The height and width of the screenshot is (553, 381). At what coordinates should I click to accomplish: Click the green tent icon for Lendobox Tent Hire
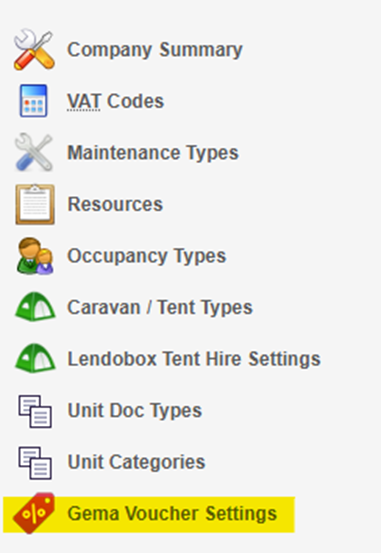coord(35,358)
